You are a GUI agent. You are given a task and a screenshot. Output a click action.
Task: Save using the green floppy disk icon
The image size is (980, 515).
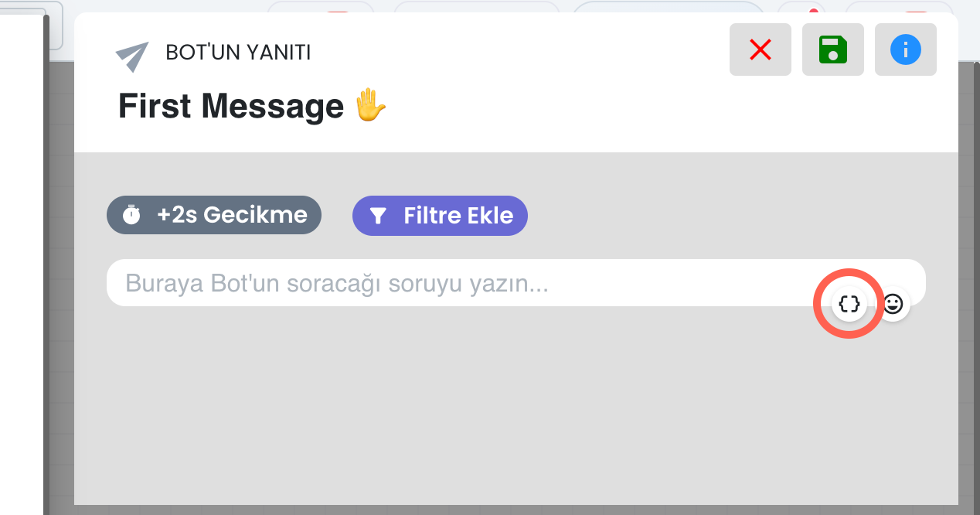832,50
